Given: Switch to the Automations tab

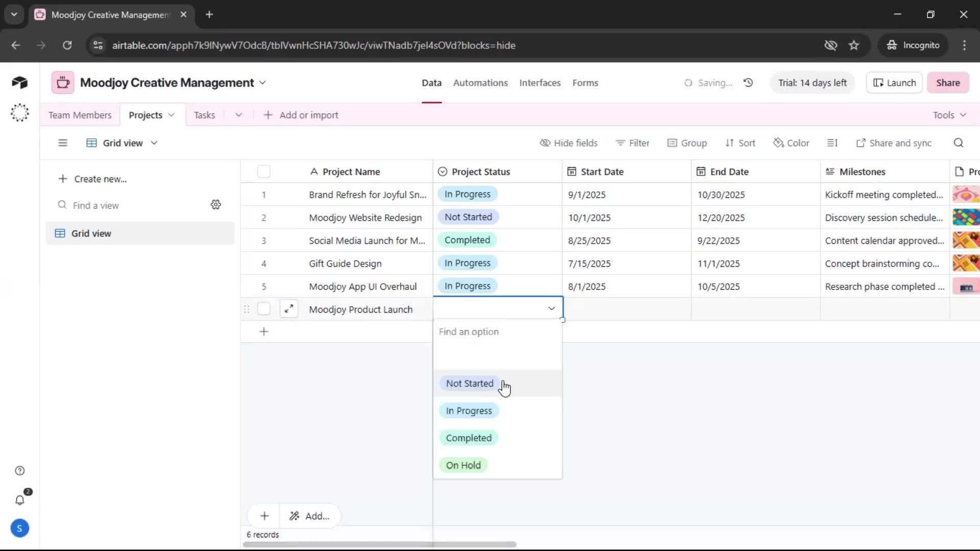Looking at the screenshot, I should 480,83.
